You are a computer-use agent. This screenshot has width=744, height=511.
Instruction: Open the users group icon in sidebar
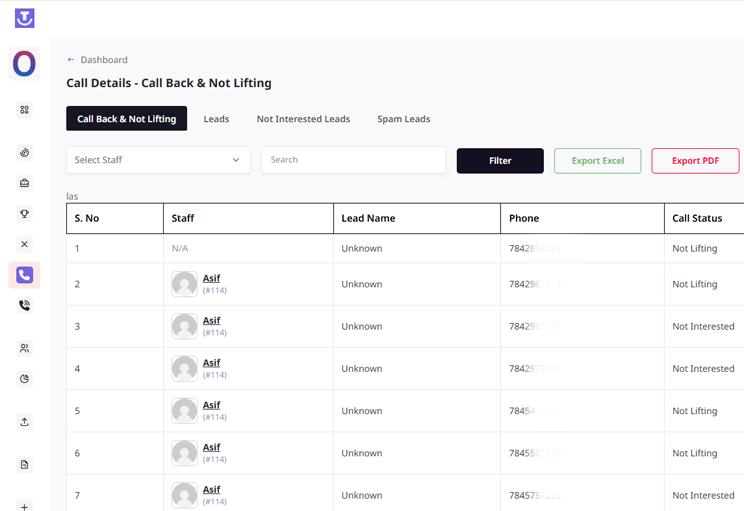click(x=25, y=348)
